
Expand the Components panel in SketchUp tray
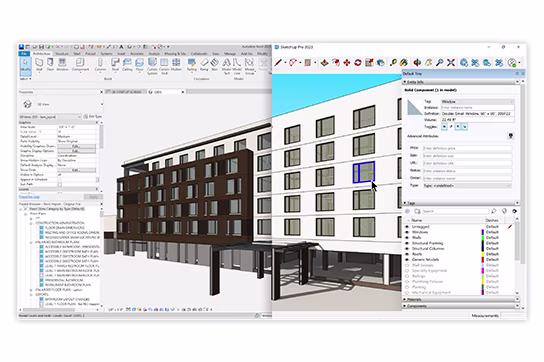[460, 306]
